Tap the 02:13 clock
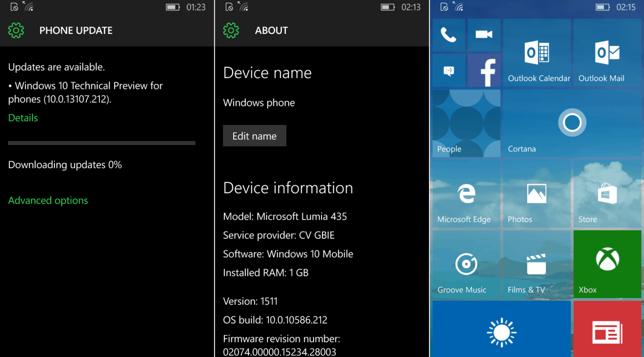 click(411, 7)
